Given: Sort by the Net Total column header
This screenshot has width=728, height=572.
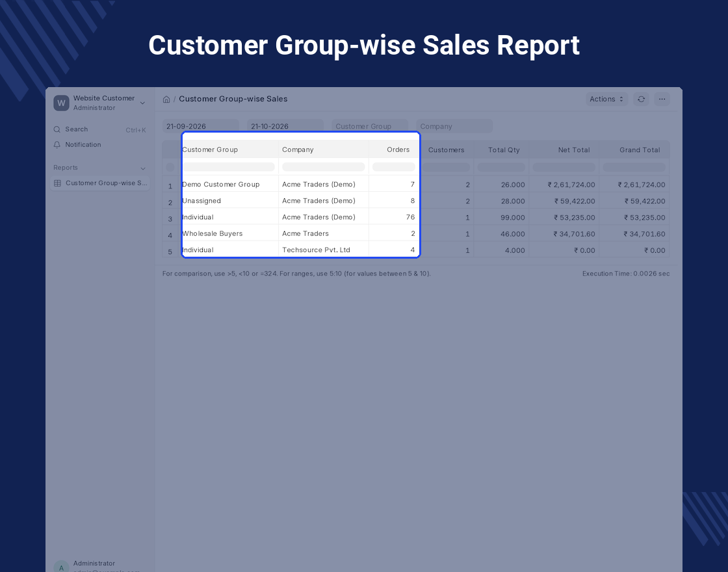Looking at the screenshot, I should click(574, 150).
